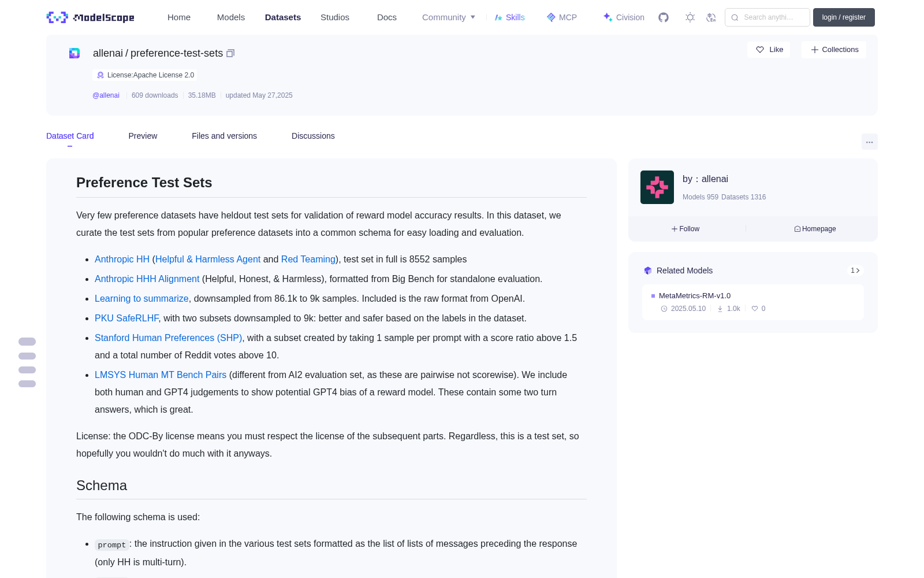Open the Civision sparkle icon link

(x=623, y=17)
